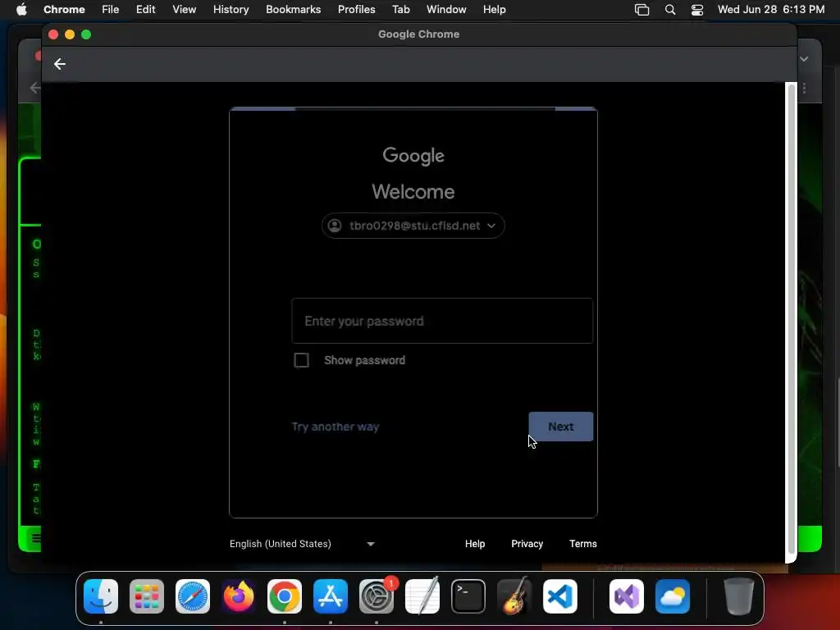Click the Next button
This screenshot has height=630, width=840.
[x=561, y=427]
